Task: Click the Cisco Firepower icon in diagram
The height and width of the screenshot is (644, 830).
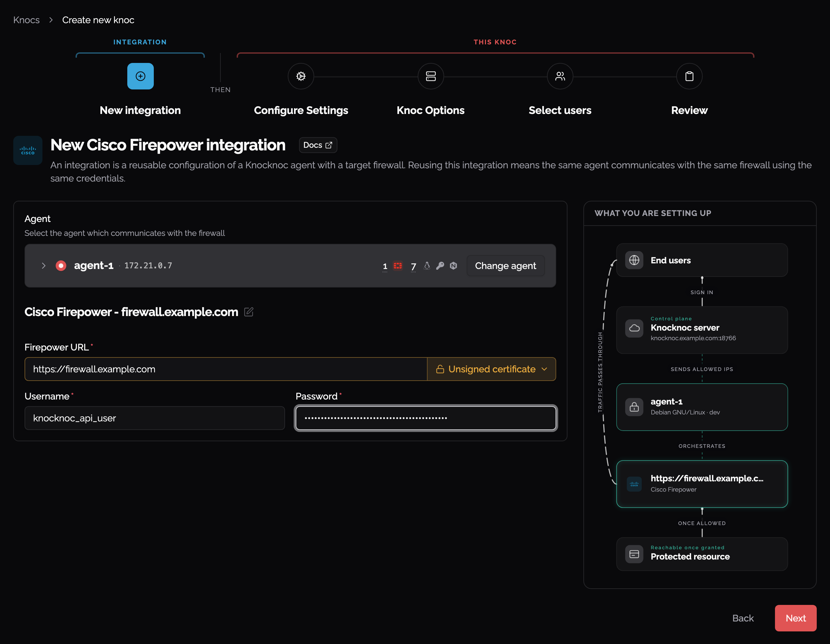Action: (634, 484)
